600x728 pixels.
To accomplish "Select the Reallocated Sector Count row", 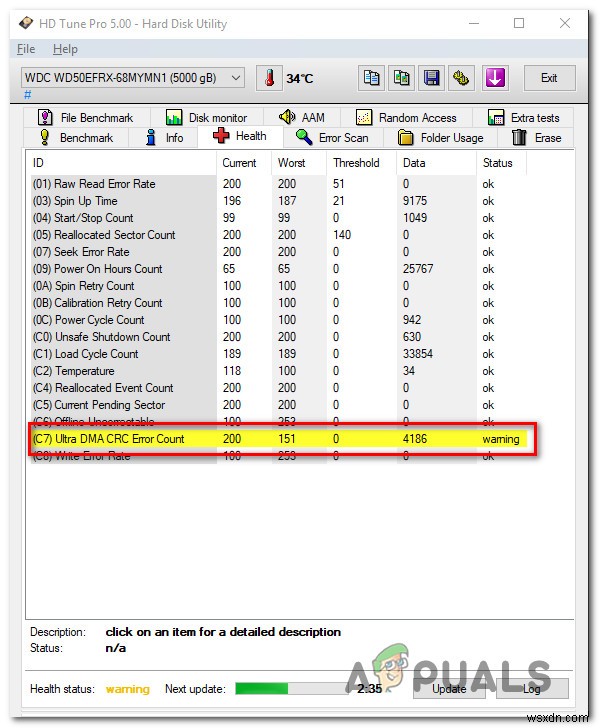I will click(x=279, y=235).
